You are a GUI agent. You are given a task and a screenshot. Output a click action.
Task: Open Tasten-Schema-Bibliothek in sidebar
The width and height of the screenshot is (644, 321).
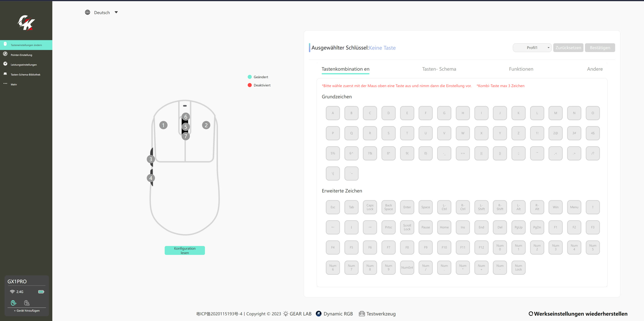click(x=26, y=74)
